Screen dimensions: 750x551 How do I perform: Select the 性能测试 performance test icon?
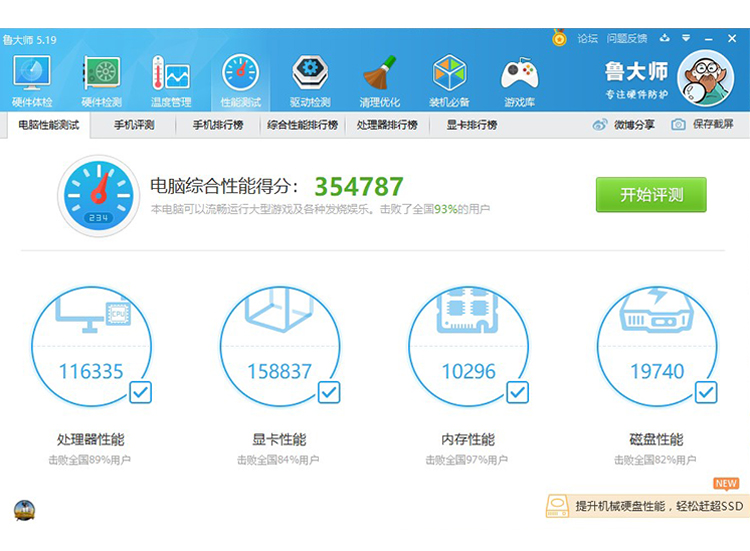[x=241, y=81]
